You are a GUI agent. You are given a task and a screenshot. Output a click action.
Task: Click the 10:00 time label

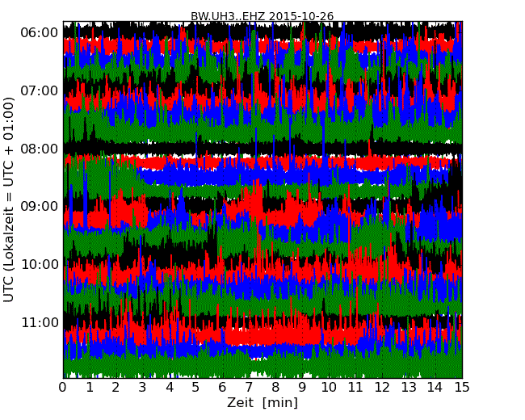point(40,265)
